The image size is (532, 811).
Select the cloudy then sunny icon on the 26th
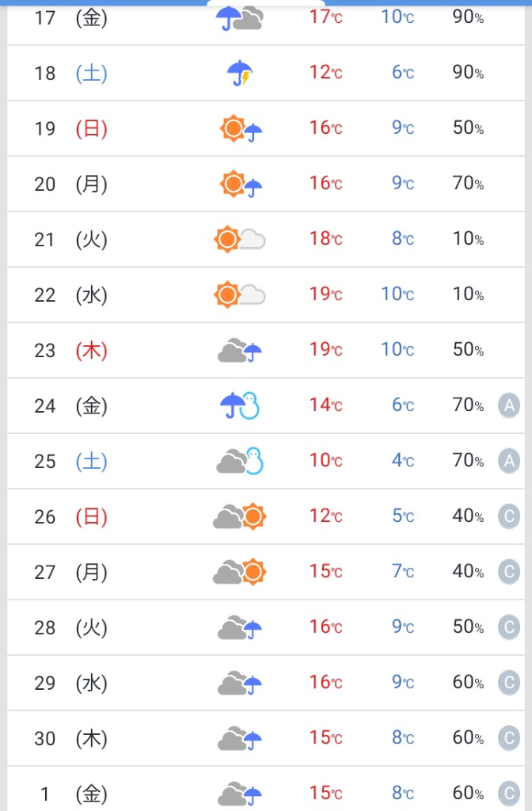coord(239,516)
